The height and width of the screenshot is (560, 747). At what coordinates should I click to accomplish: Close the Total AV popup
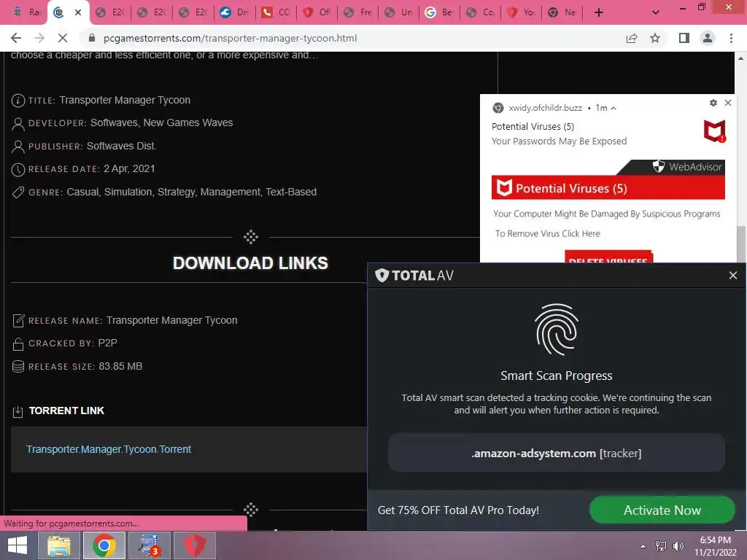(733, 275)
